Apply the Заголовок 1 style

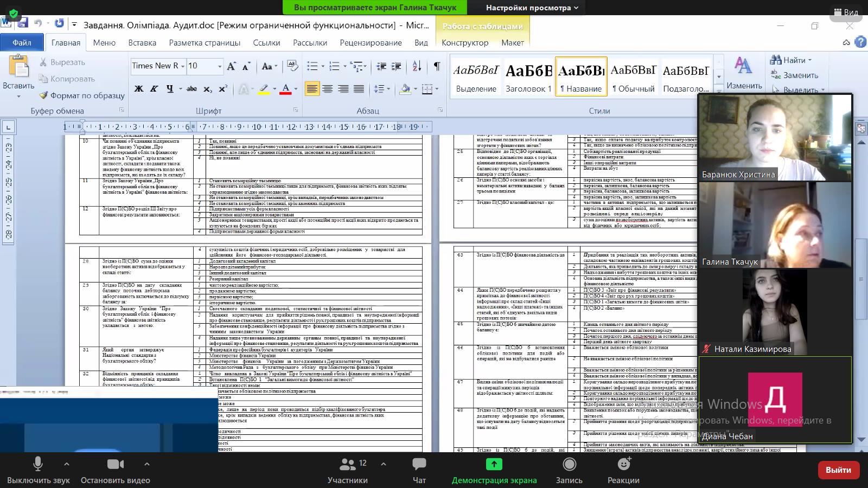pos(528,76)
